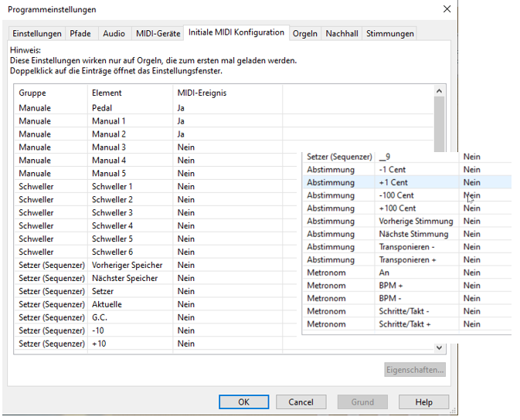Click the OK button
This screenshot has height=420, width=520.
pos(243,401)
